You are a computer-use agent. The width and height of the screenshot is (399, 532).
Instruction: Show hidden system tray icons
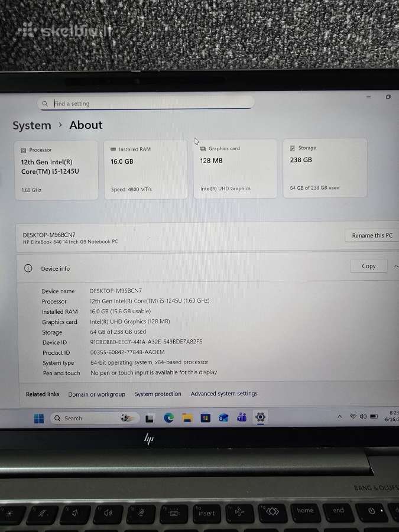[340, 417]
